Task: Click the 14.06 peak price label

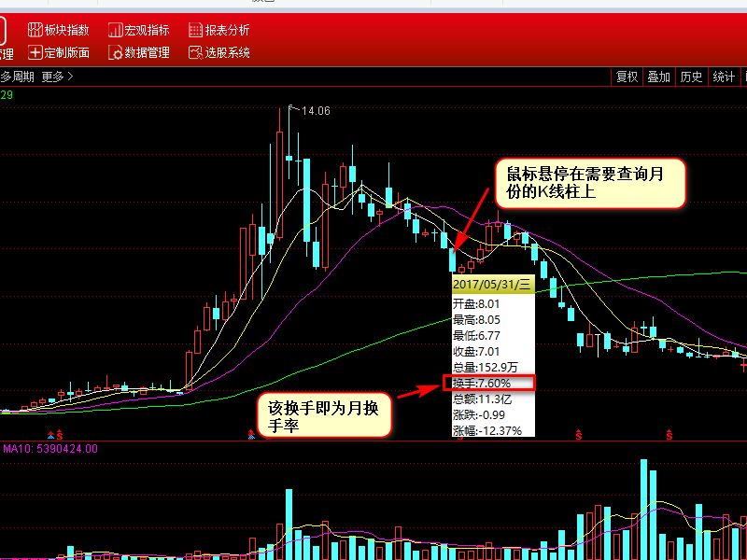Action: click(316, 111)
